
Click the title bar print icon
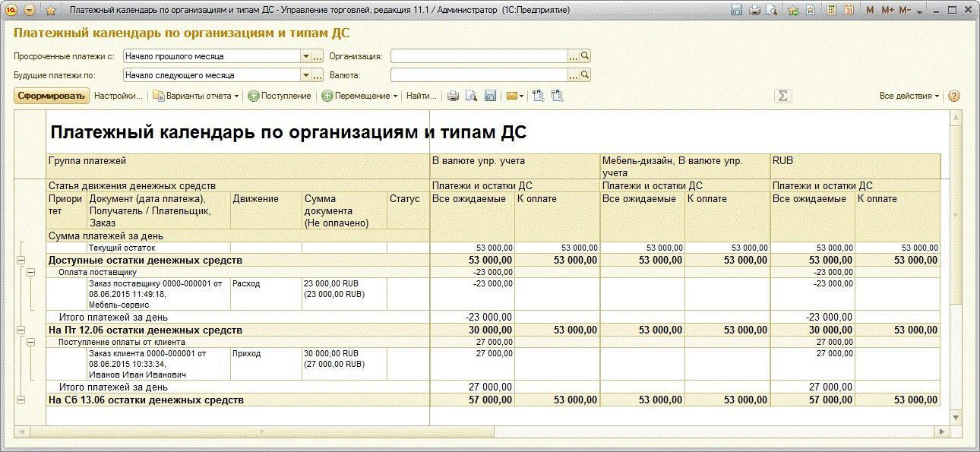[754, 11]
